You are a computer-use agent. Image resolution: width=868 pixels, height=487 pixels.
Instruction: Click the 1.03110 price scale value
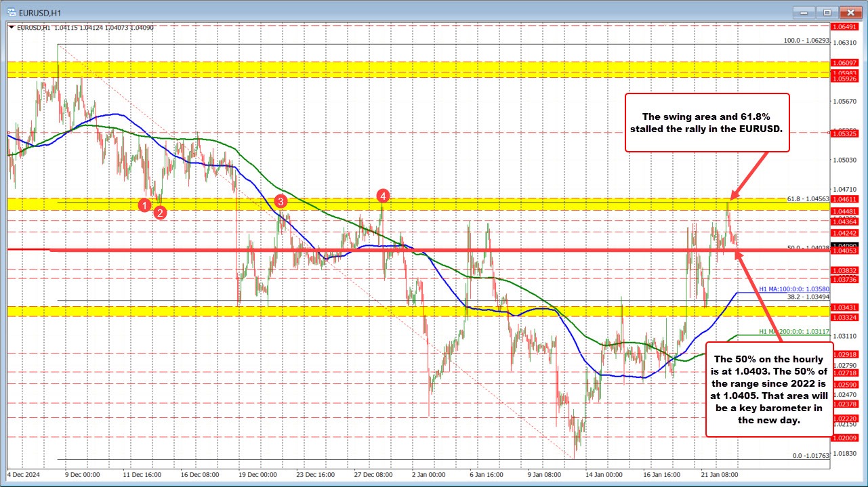(845, 336)
